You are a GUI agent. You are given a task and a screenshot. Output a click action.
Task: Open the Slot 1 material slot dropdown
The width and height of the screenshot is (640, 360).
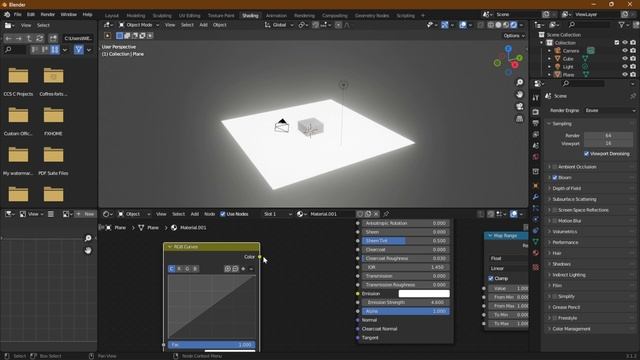point(278,214)
